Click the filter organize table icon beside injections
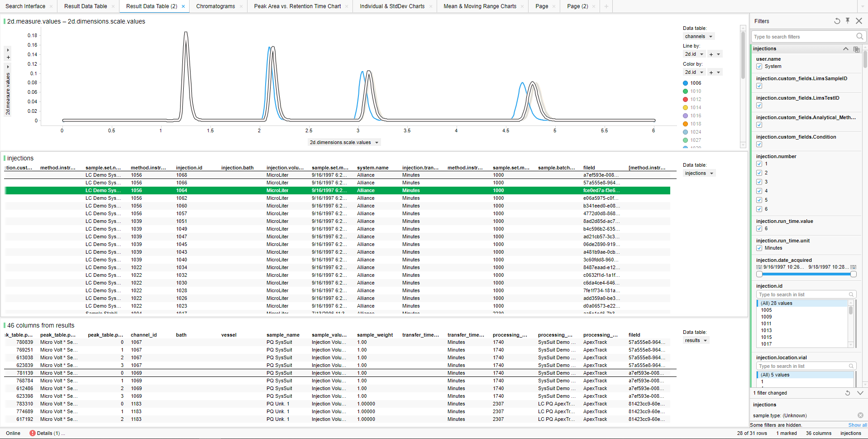The width and height of the screenshot is (868, 439). 856,49
